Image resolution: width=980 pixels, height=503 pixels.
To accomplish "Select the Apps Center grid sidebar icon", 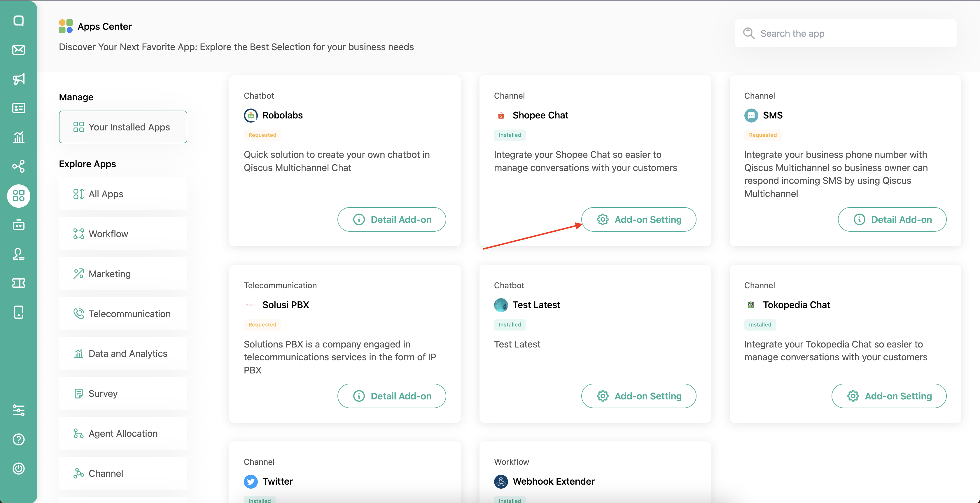I will pyautogui.click(x=19, y=195).
